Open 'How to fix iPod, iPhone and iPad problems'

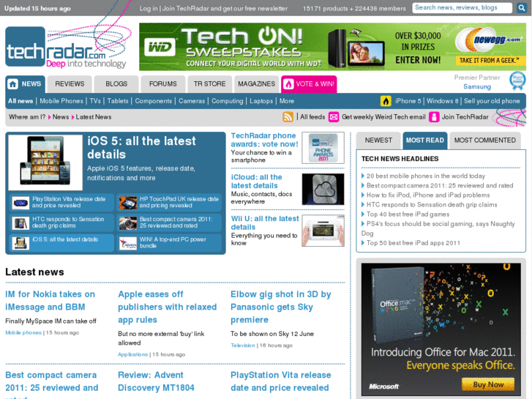coord(428,195)
